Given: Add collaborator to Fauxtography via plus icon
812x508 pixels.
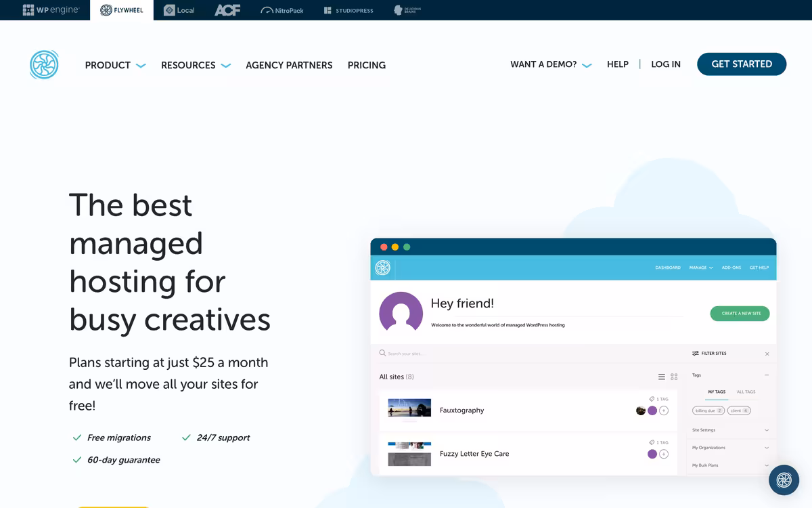Looking at the screenshot, I should [664, 410].
